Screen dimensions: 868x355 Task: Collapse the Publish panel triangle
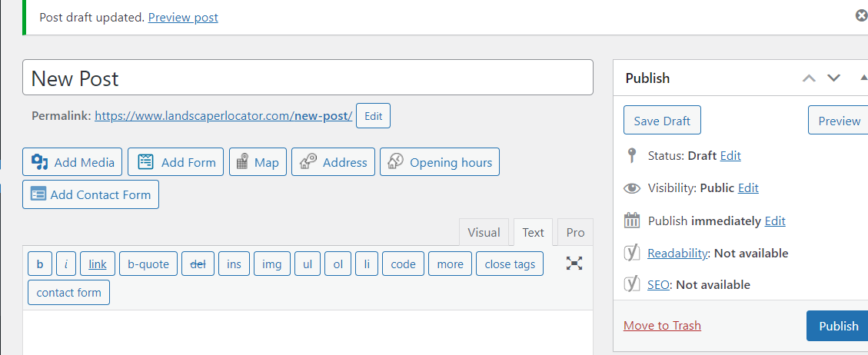[863, 78]
